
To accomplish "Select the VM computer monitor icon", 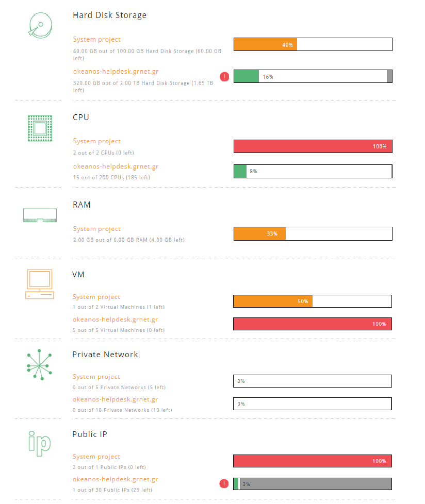I will (x=39, y=283).
